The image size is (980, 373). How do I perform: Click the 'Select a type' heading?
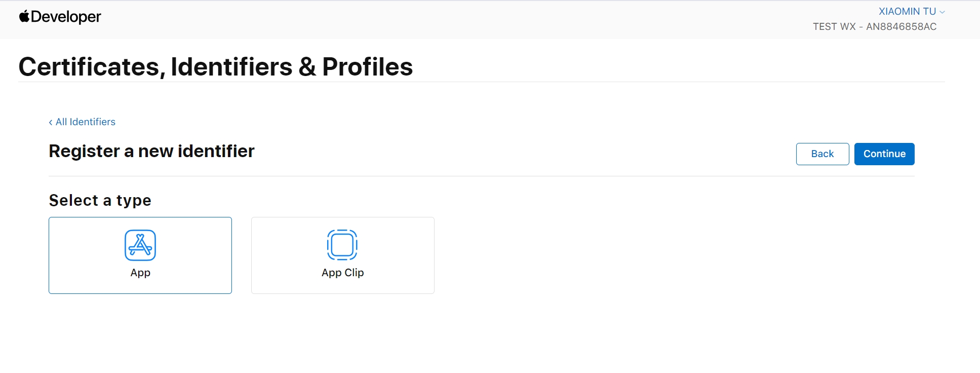point(100,200)
